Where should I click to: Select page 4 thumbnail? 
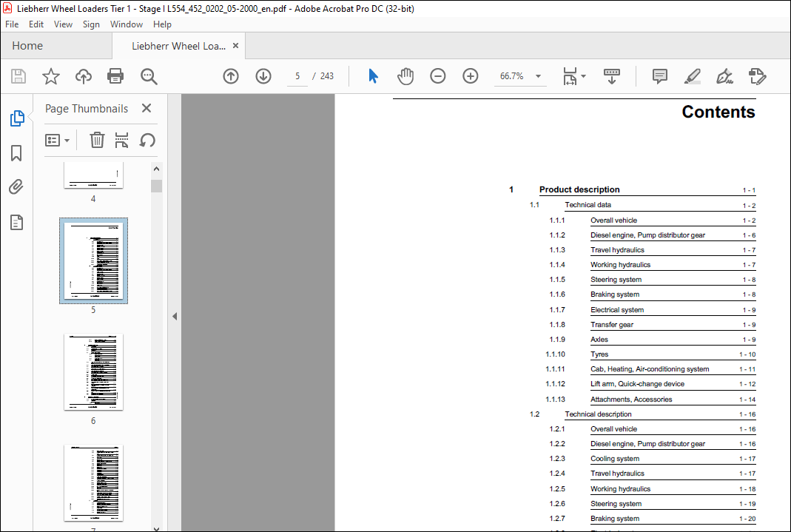coord(93,175)
